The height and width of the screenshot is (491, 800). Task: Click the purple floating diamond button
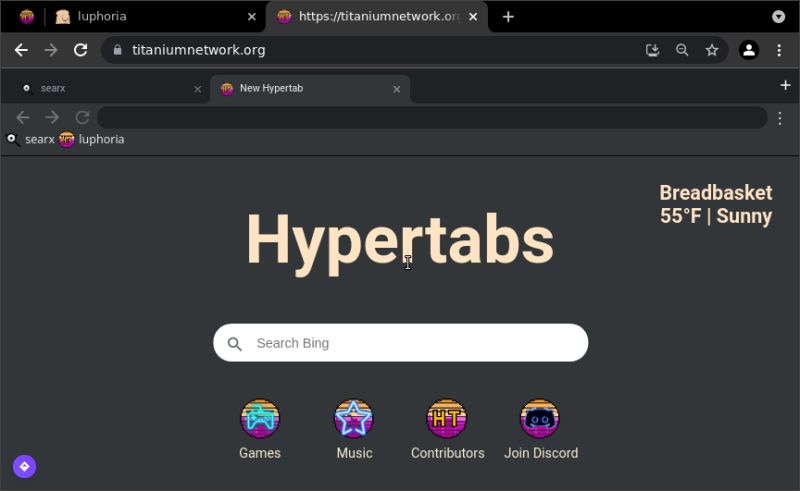[24, 467]
